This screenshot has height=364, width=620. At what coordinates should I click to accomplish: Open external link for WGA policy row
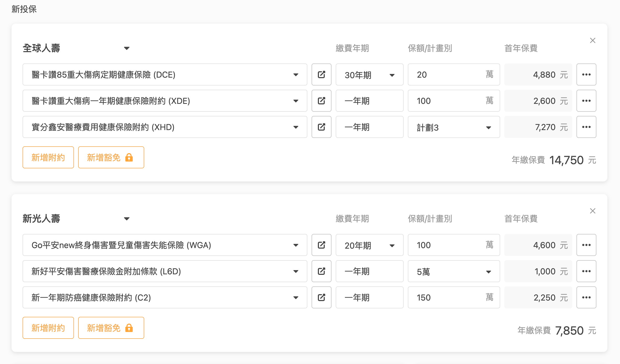point(321,245)
